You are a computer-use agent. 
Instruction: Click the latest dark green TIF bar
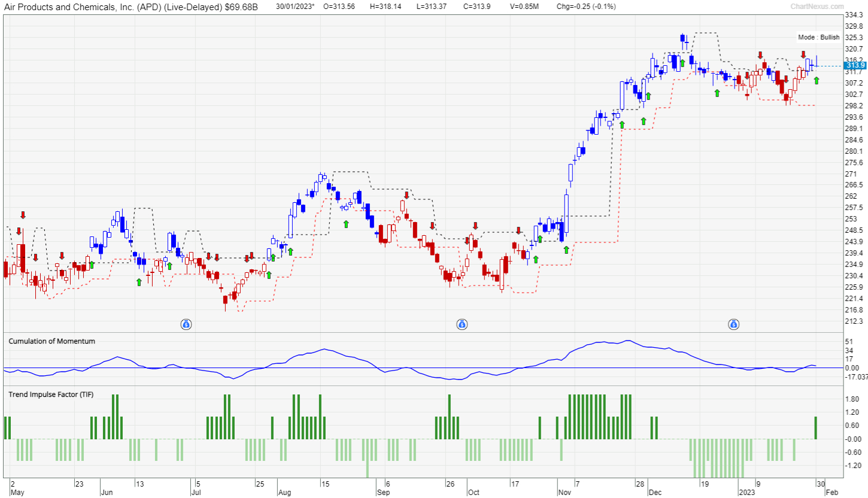(x=815, y=428)
